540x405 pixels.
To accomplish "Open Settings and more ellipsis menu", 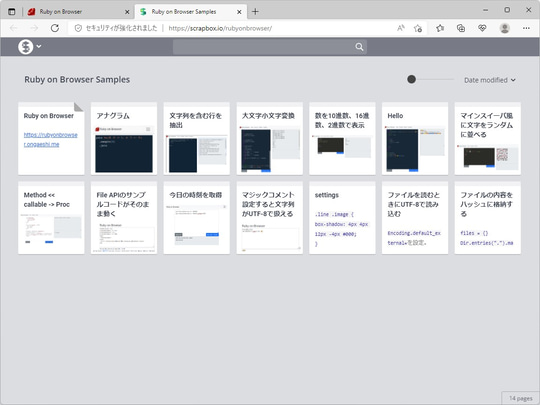I will pos(526,28).
